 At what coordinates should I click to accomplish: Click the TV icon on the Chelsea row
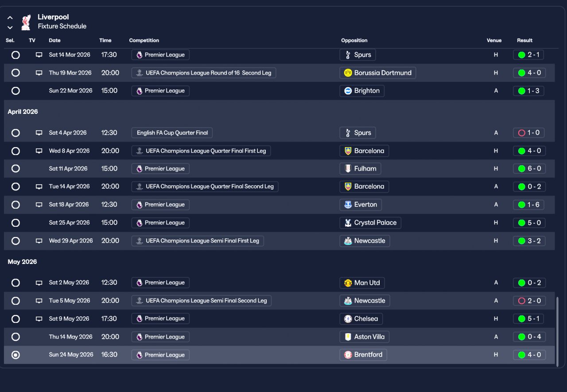(x=39, y=319)
